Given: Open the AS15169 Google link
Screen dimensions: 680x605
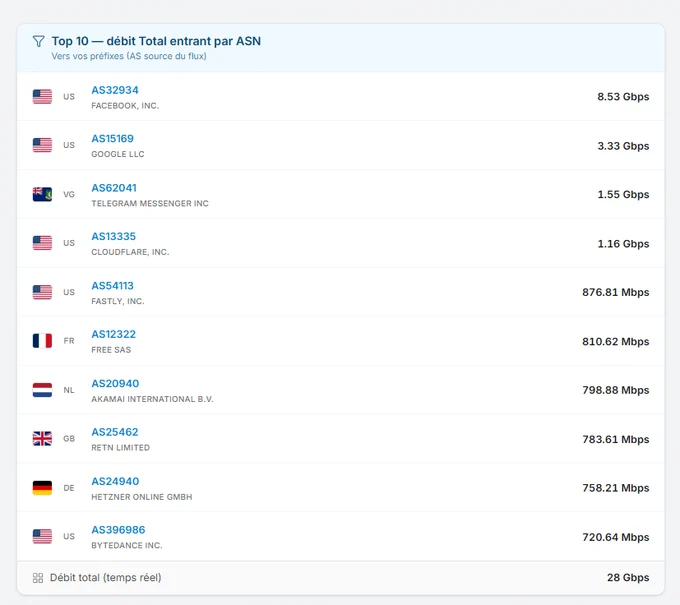Looking at the screenshot, I should click(x=112, y=139).
